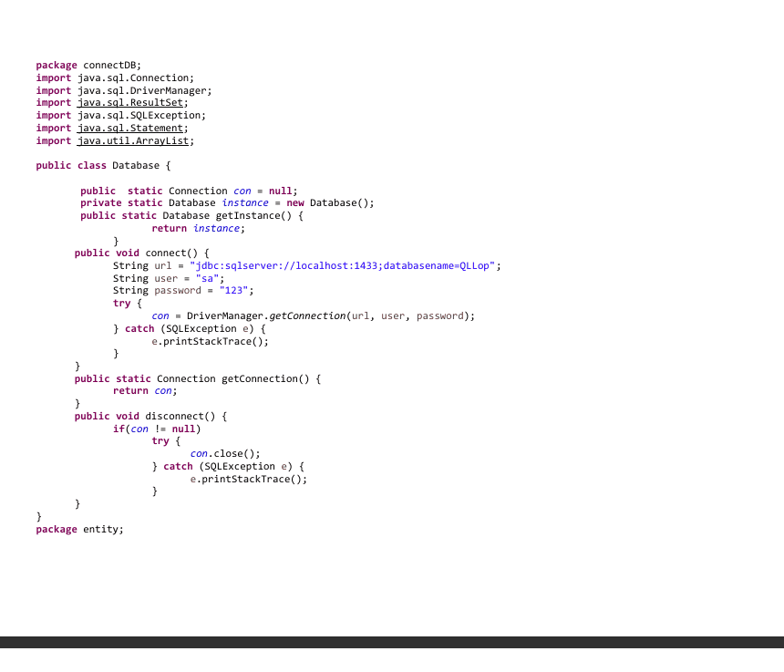Click the underlined java.sql.Statement import

[x=132, y=129]
